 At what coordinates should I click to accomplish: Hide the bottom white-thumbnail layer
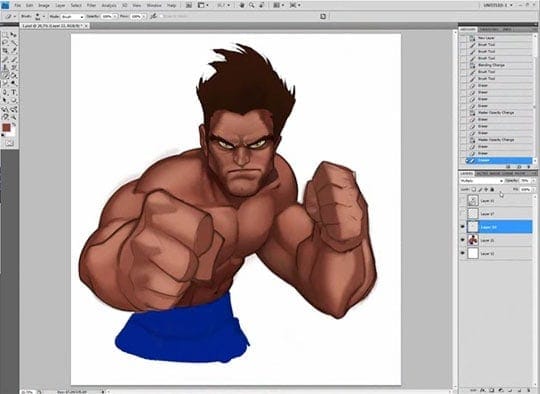[463, 253]
